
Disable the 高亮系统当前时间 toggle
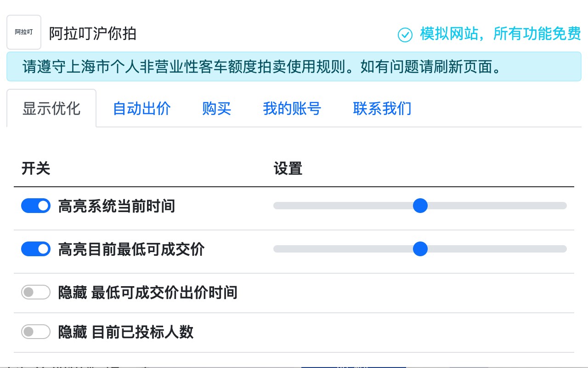pyautogui.click(x=36, y=206)
